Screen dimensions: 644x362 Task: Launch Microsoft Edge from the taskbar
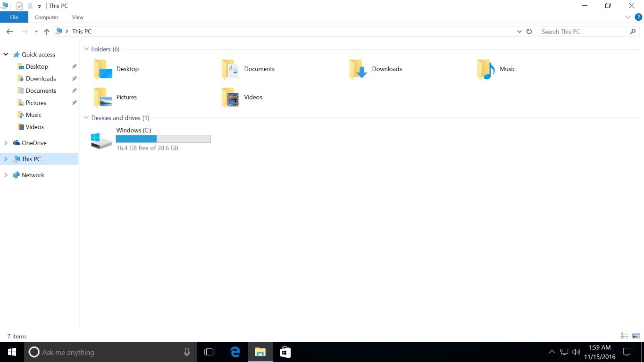[x=235, y=352]
